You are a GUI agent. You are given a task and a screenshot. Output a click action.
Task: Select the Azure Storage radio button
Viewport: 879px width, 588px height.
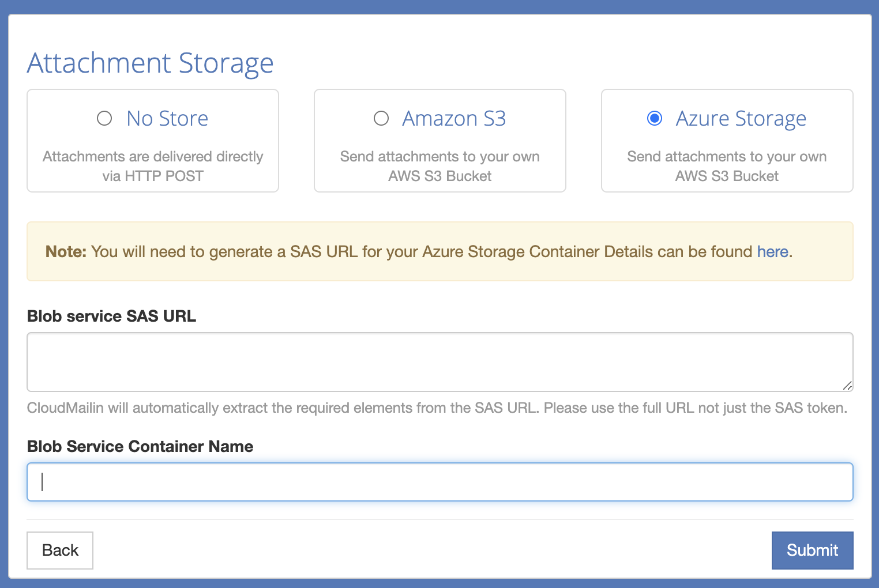tap(655, 118)
